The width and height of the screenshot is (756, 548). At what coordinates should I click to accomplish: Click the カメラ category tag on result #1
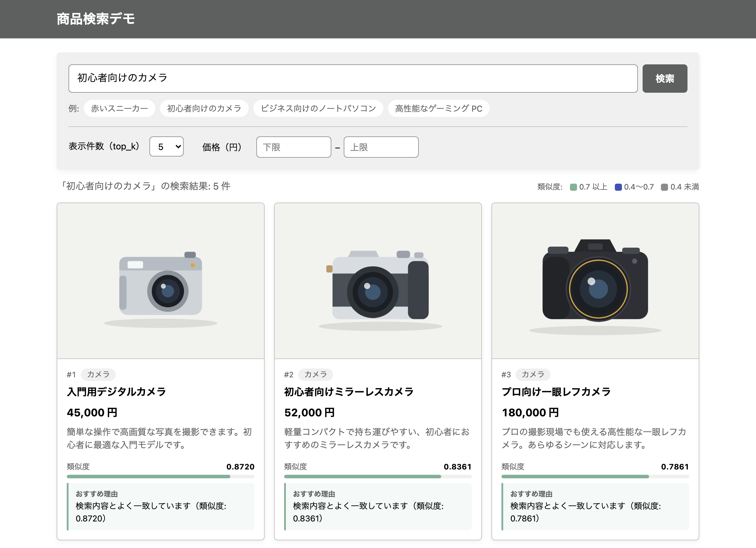(x=98, y=374)
